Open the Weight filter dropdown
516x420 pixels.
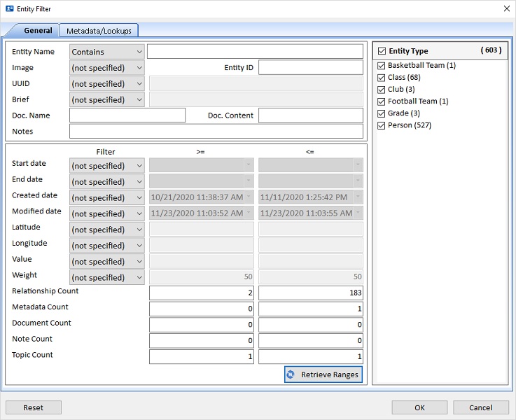tap(107, 278)
